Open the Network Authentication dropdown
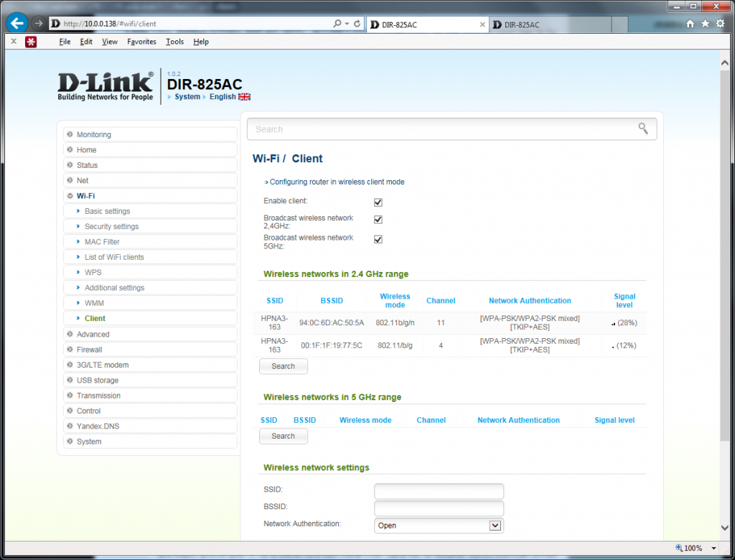Image resolution: width=735 pixels, height=560 pixels. (439, 526)
